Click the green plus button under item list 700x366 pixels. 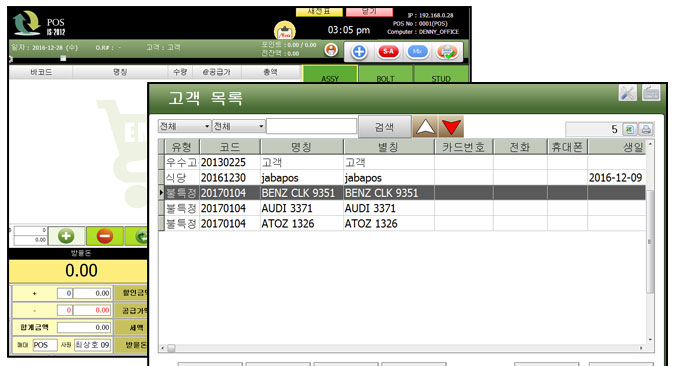click(x=66, y=236)
